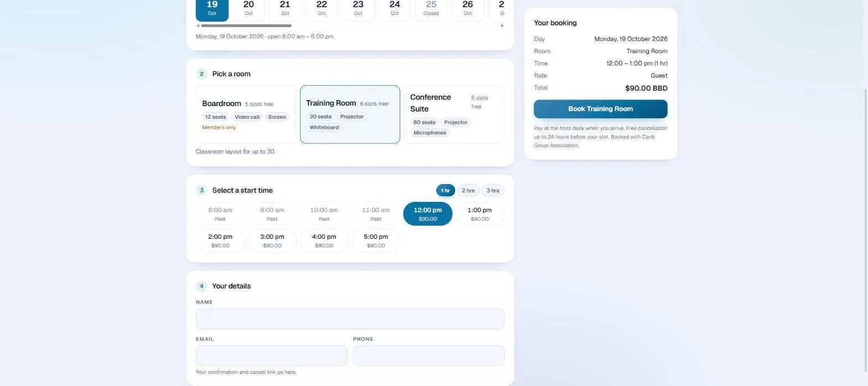The width and height of the screenshot is (868, 386).
Task: Set duration to 3 hrs
Action: (493, 190)
